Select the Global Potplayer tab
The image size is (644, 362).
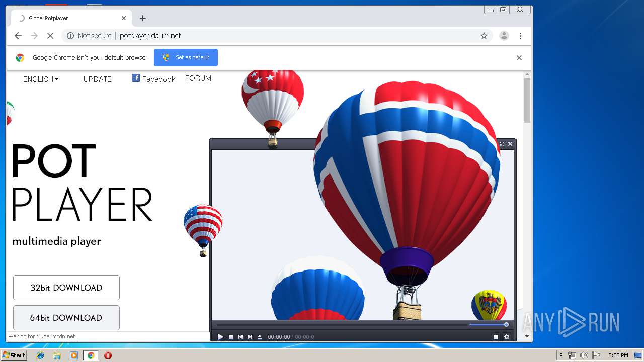coord(70,18)
